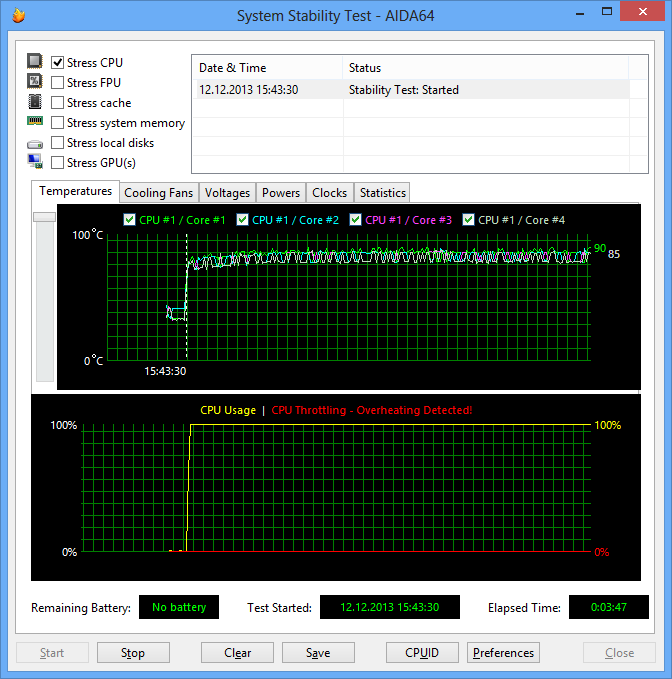Hide CPU #1 / Core #1 graph line

[x=129, y=220]
